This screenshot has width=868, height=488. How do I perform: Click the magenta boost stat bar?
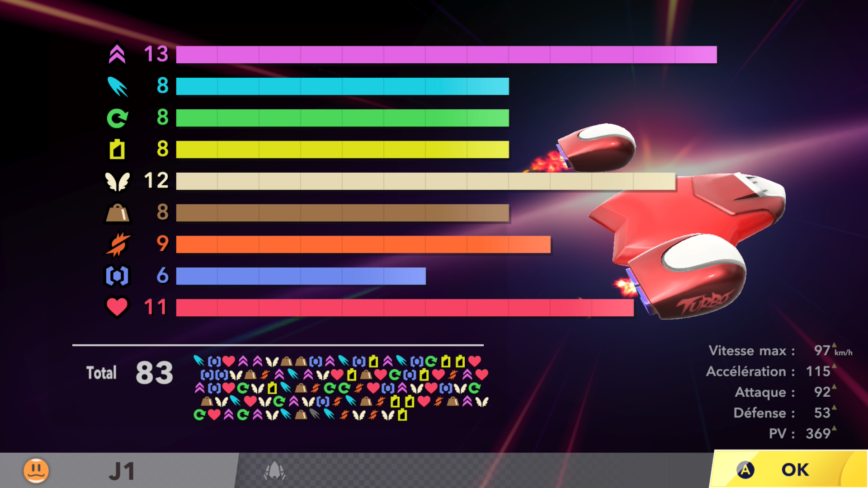446,55
